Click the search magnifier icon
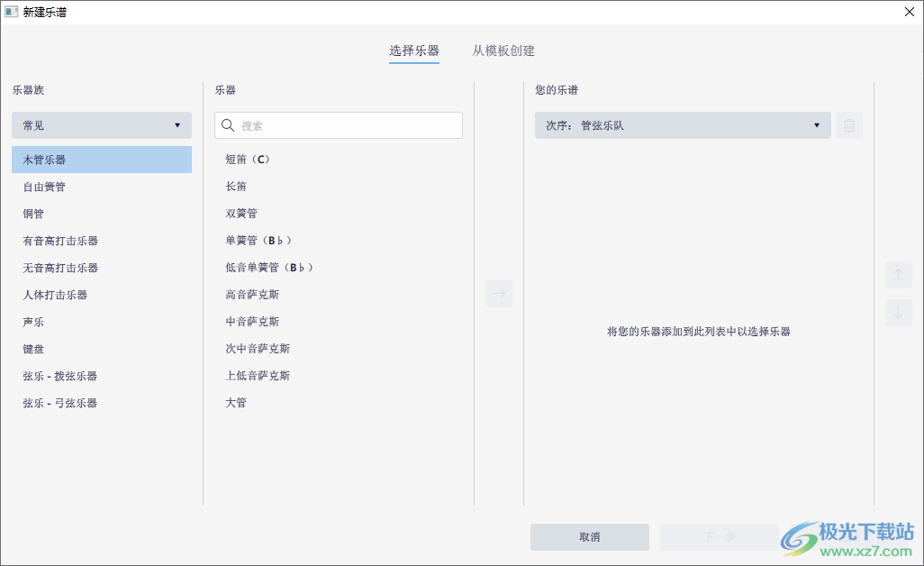Screen dimensions: 924x566 coord(228,125)
